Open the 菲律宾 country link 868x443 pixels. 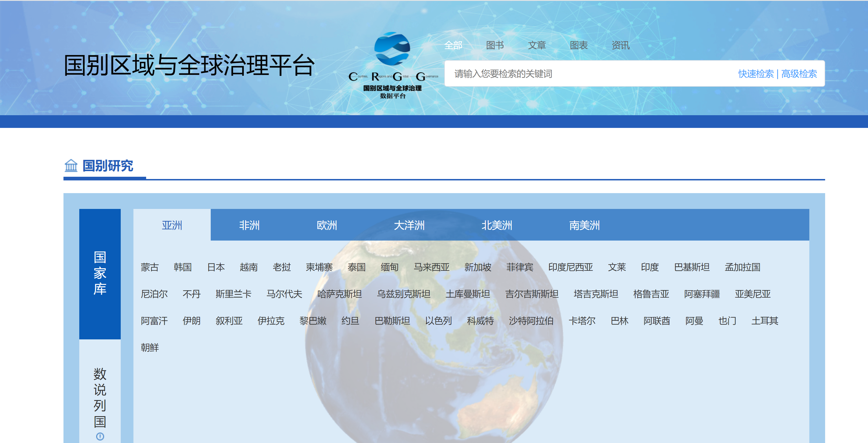pos(520,267)
